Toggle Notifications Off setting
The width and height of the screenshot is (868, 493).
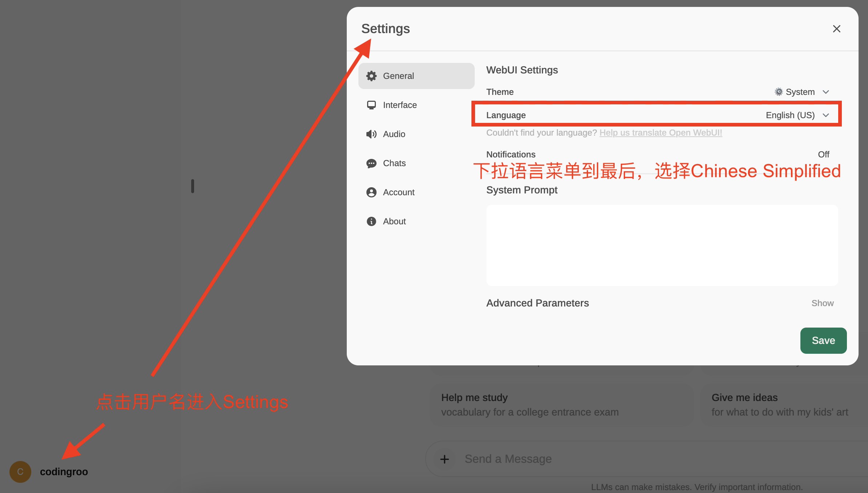coord(823,155)
